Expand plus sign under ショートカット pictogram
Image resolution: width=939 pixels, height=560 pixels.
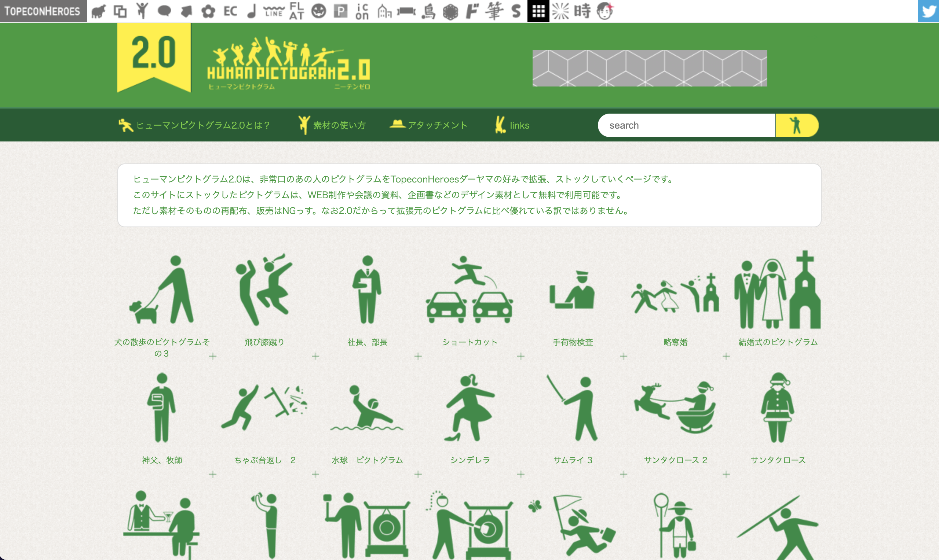[x=520, y=356]
